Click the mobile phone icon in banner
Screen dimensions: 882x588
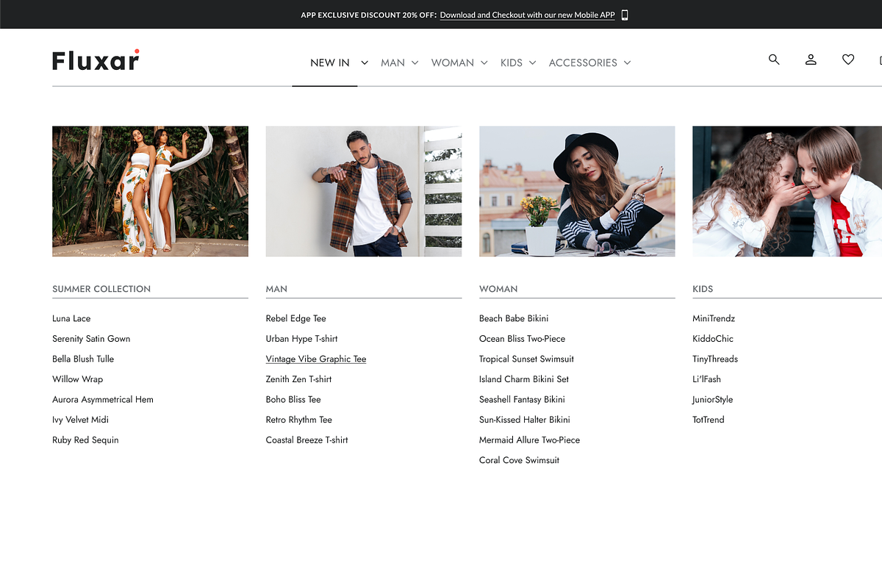click(625, 15)
